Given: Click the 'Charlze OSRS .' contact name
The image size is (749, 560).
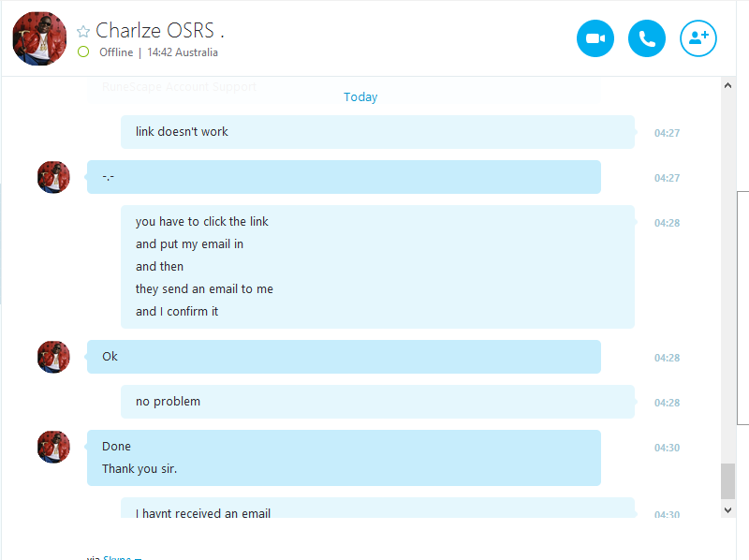Looking at the screenshot, I should coord(160,31).
